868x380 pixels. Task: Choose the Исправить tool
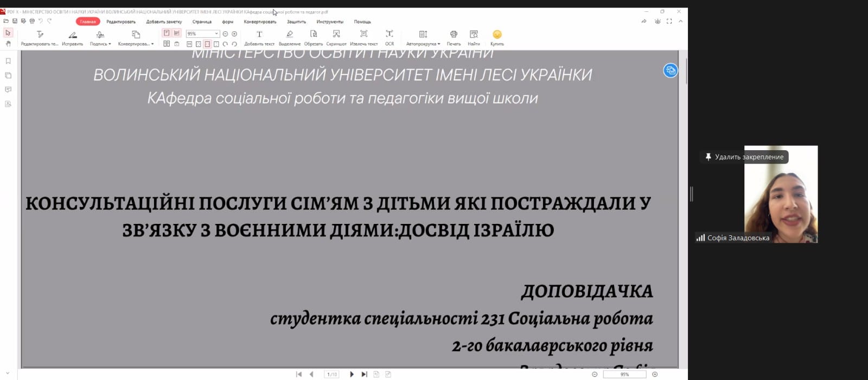coord(73,38)
